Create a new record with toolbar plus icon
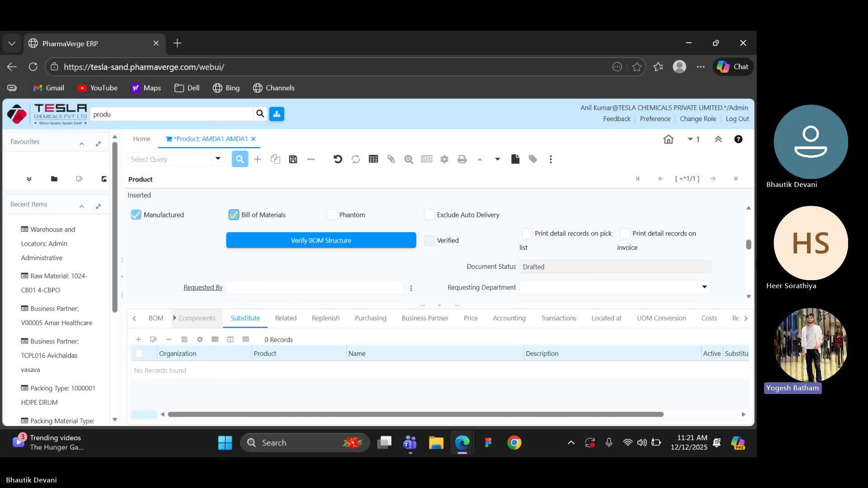Image resolution: width=868 pixels, height=488 pixels. pyautogui.click(x=257, y=159)
